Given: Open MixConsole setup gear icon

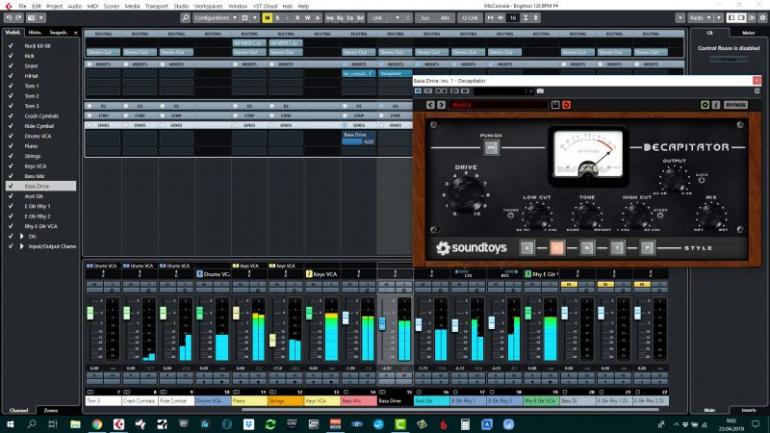Looking at the screenshot, I should [x=763, y=18].
